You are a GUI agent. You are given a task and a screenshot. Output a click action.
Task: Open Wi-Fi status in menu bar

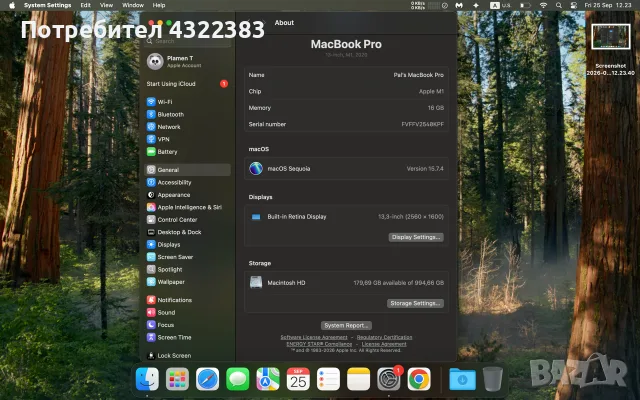point(543,5)
